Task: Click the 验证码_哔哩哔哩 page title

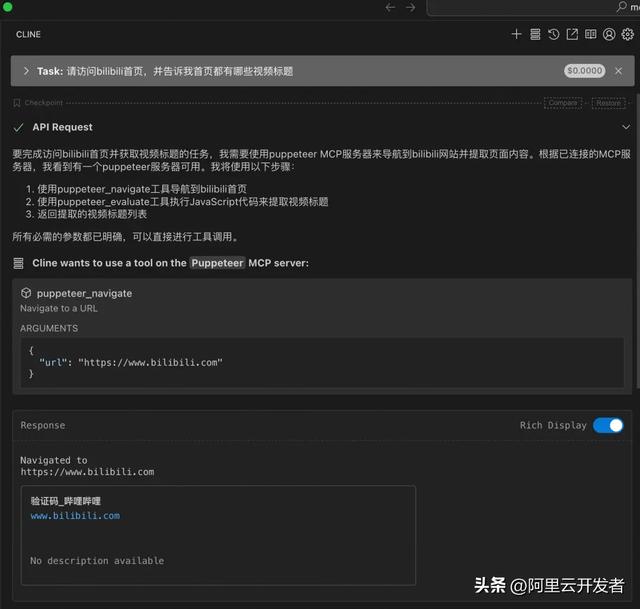Action: (65, 501)
